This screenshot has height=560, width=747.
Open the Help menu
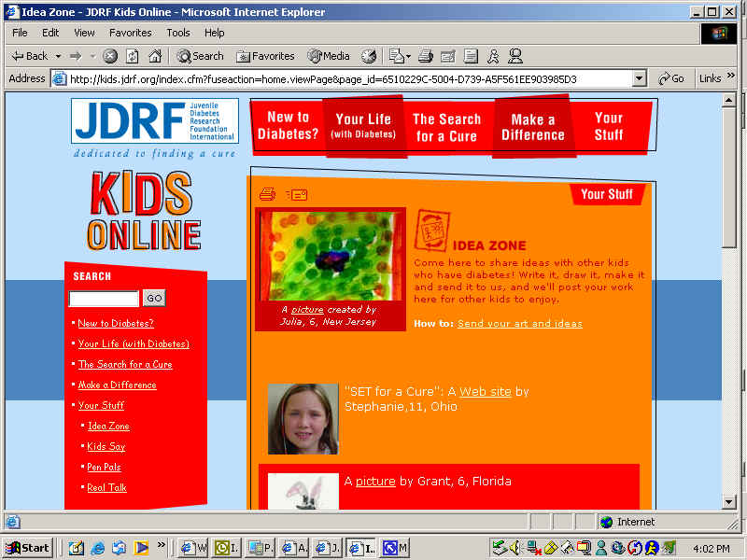click(x=214, y=33)
